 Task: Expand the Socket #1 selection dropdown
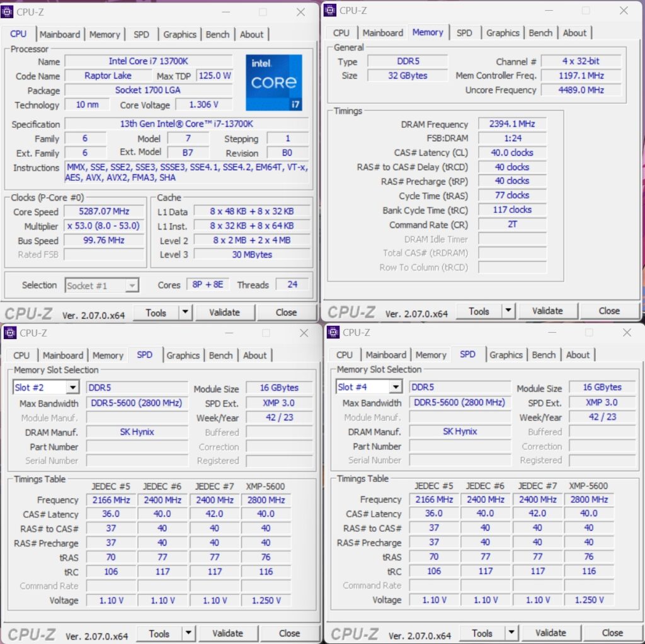132,285
